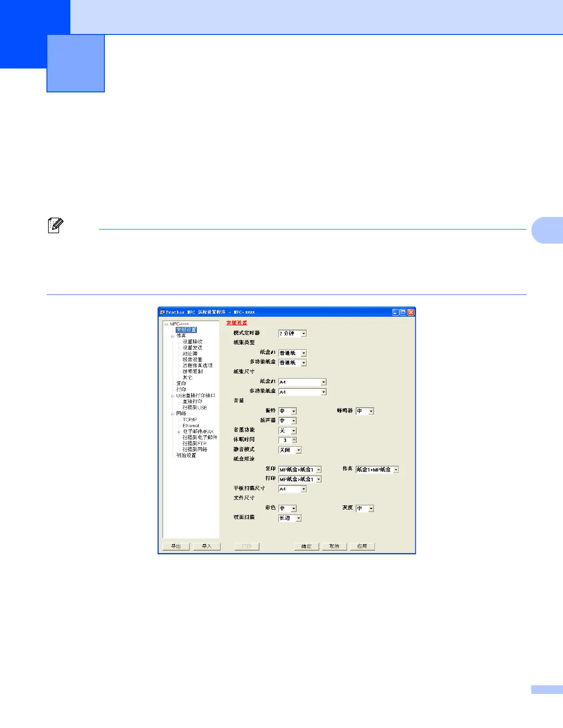Increase 休眠时间 with the up arrow
This screenshot has height=728, width=563.
click(294, 438)
